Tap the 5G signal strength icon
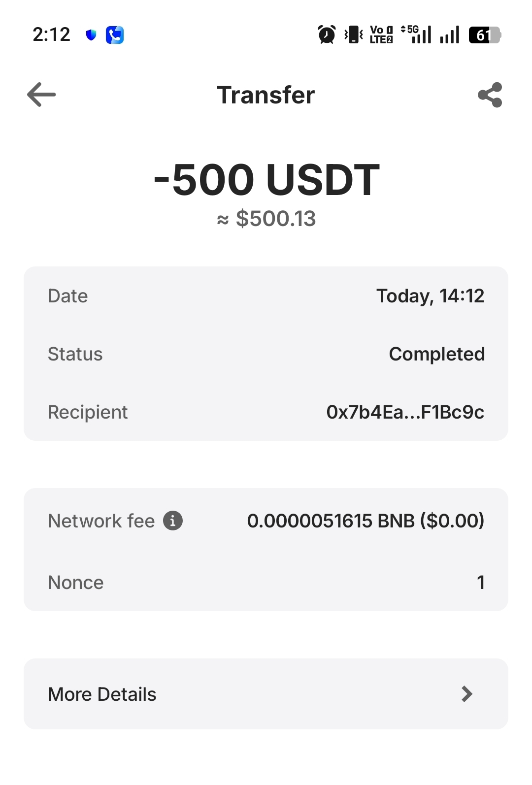532x785 pixels. (x=417, y=35)
